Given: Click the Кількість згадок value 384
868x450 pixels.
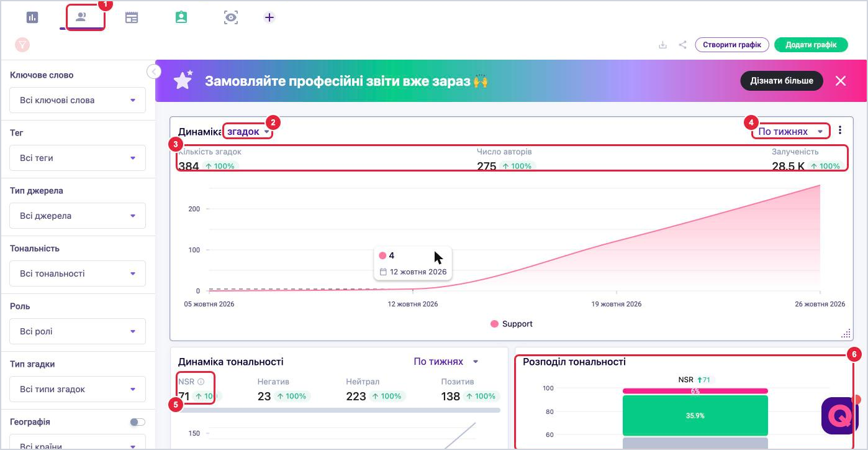Looking at the screenshot, I should (189, 166).
